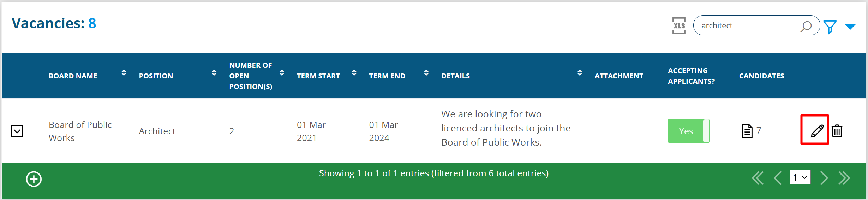Screen dimensions: 868x200
Task: Jump to the last page of entries
Action: pyautogui.click(x=844, y=178)
